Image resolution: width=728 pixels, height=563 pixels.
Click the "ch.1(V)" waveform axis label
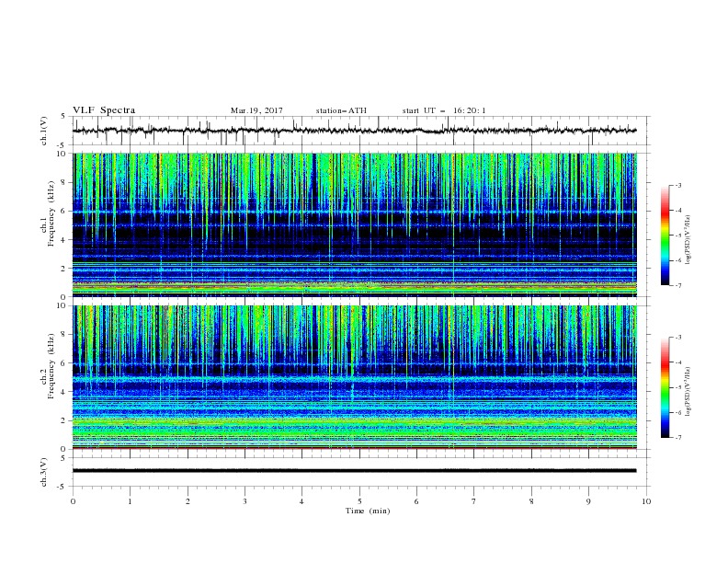44,131
